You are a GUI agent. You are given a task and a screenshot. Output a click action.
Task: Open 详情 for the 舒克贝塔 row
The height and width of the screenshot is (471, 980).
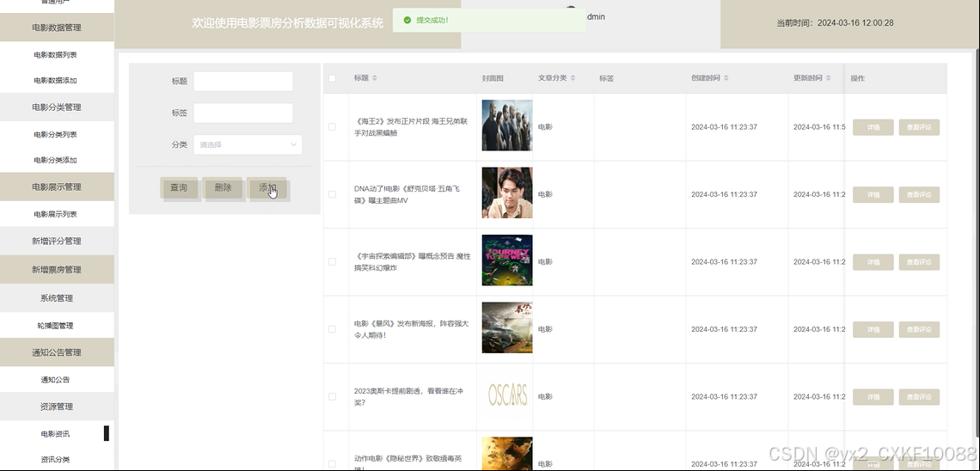coord(873,195)
